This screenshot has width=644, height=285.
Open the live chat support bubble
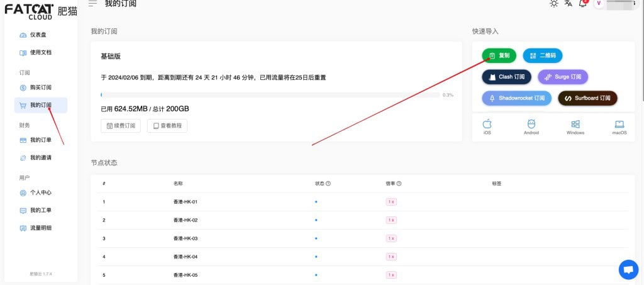point(628,270)
